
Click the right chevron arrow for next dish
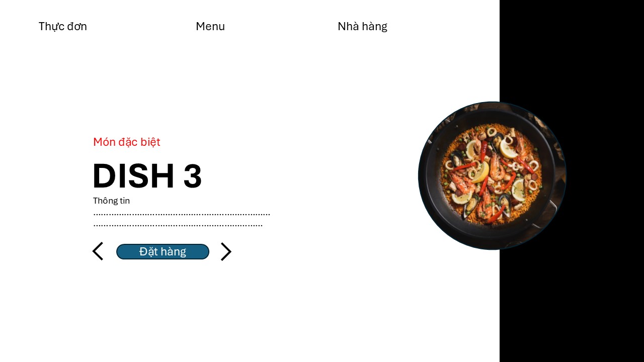pyautogui.click(x=226, y=252)
